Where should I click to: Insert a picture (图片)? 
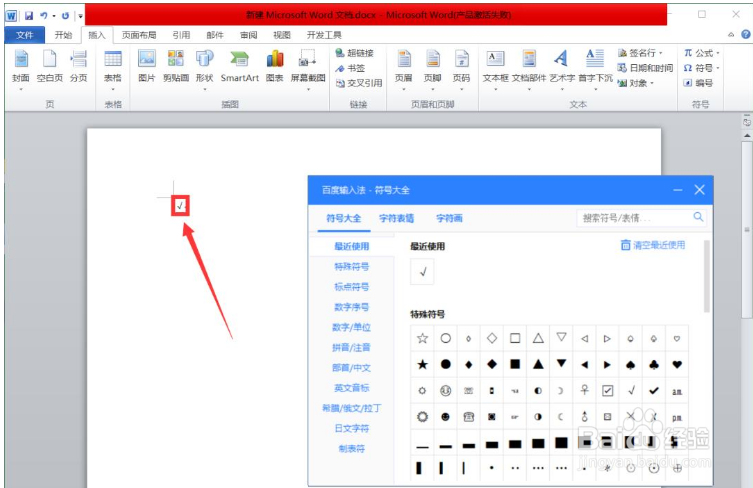pyautogui.click(x=146, y=67)
